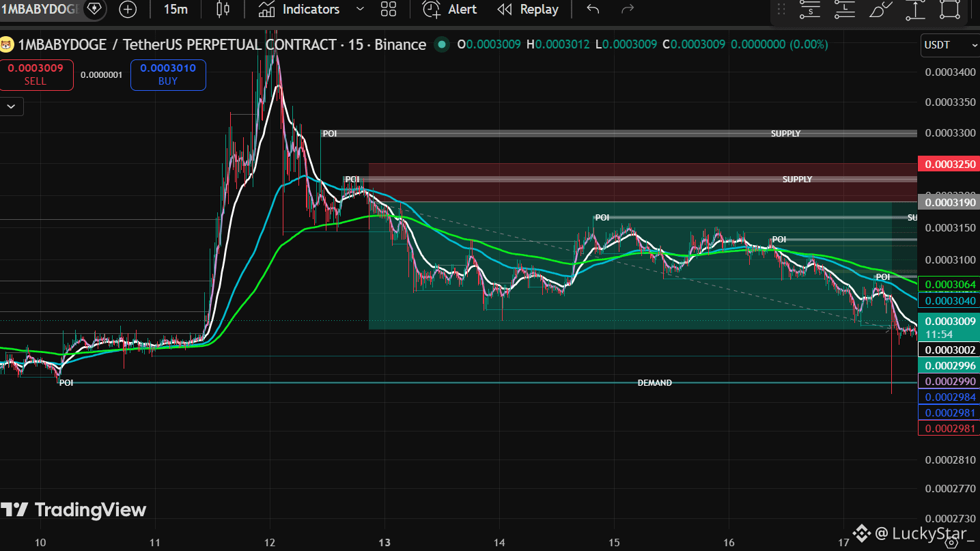Click the current price 0.0003009 countdown label
Image resolution: width=980 pixels, height=551 pixels.
point(950,328)
